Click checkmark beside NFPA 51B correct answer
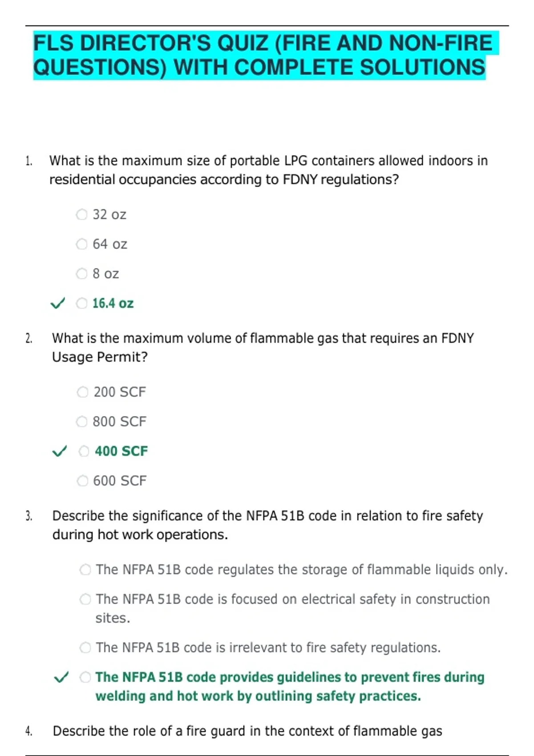Image resolution: width=534 pixels, height=756 pixels. tap(61, 677)
